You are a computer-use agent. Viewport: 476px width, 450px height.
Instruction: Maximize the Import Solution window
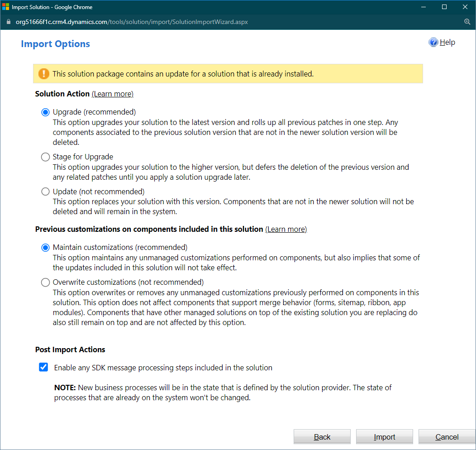[444, 7]
